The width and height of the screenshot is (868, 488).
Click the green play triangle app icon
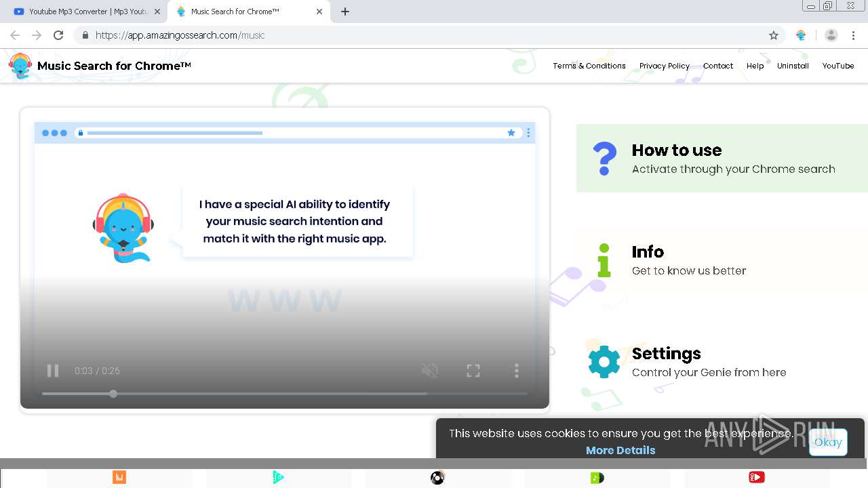(x=278, y=478)
